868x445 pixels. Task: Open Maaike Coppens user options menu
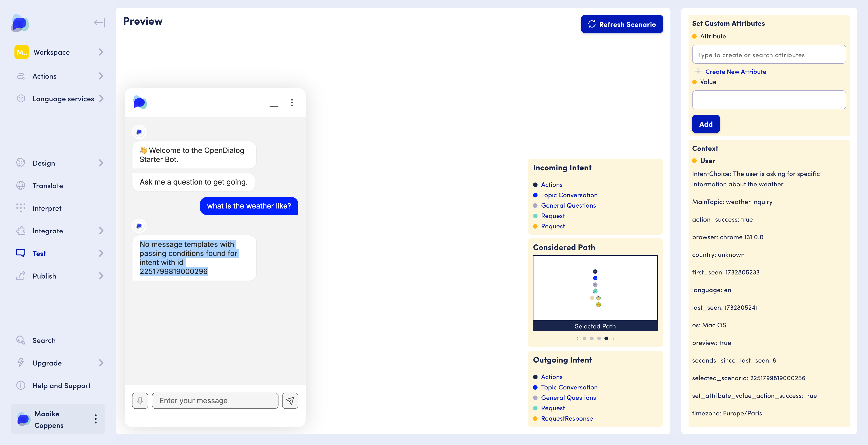[x=96, y=419]
